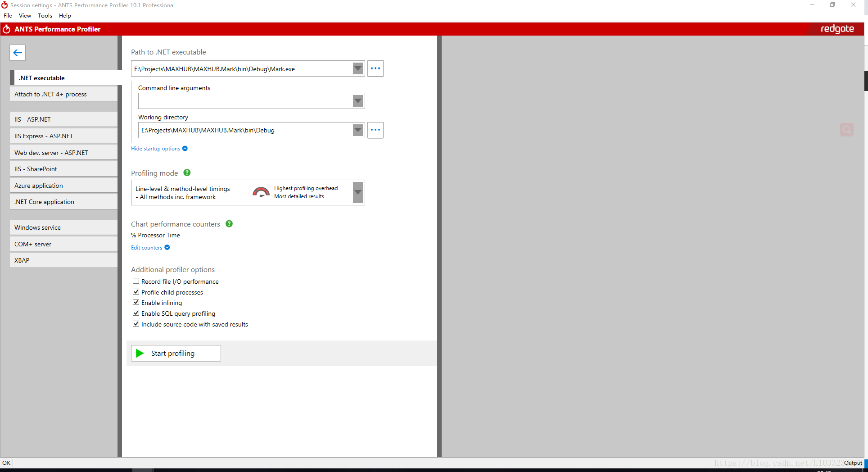Open the Tools menu

click(45, 15)
